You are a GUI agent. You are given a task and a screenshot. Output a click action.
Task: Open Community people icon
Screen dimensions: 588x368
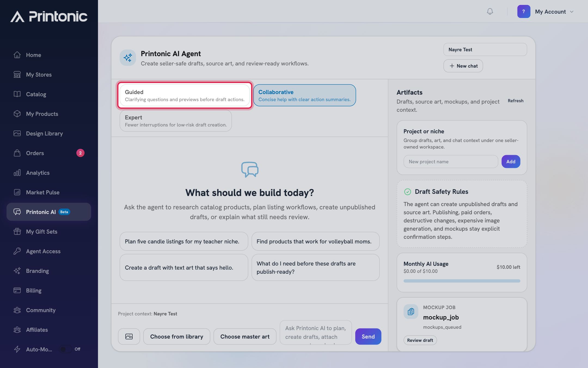[x=17, y=310]
